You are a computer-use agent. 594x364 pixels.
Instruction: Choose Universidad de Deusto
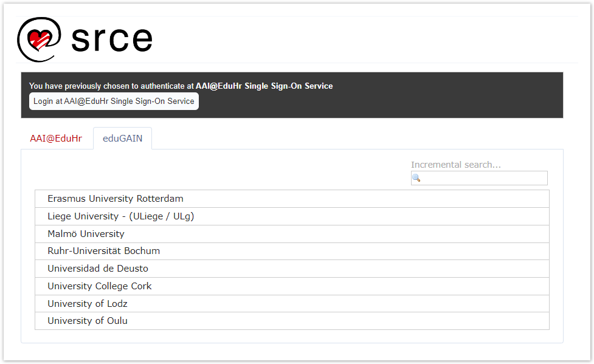pos(98,269)
